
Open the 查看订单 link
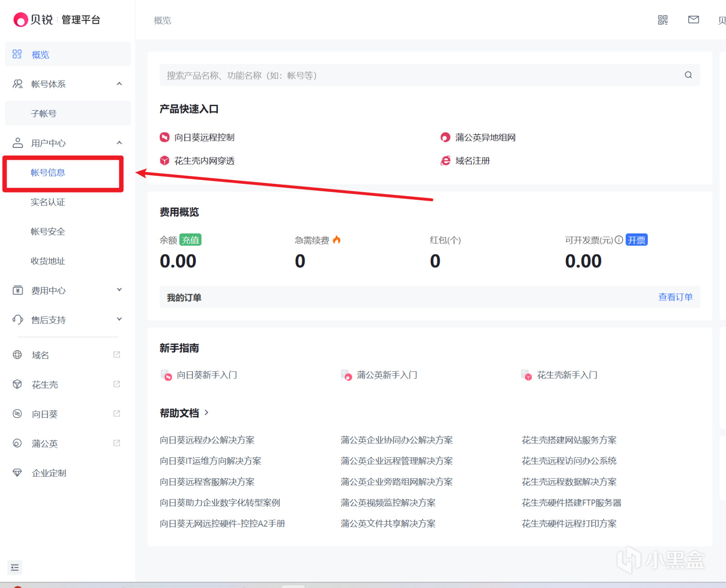tap(675, 297)
